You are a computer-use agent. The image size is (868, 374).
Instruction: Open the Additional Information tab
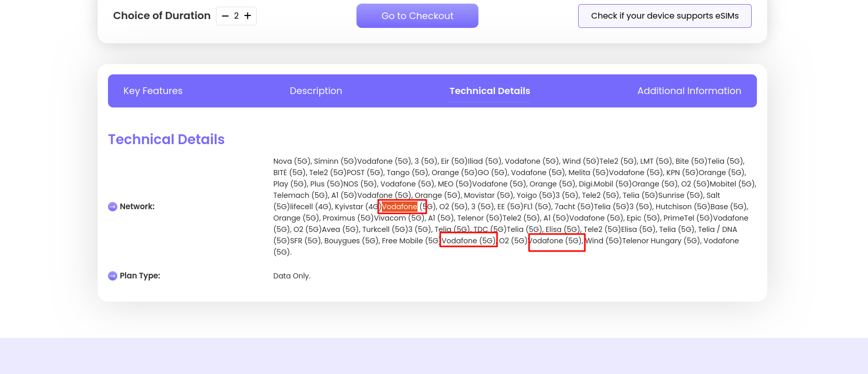tap(689, 91)
